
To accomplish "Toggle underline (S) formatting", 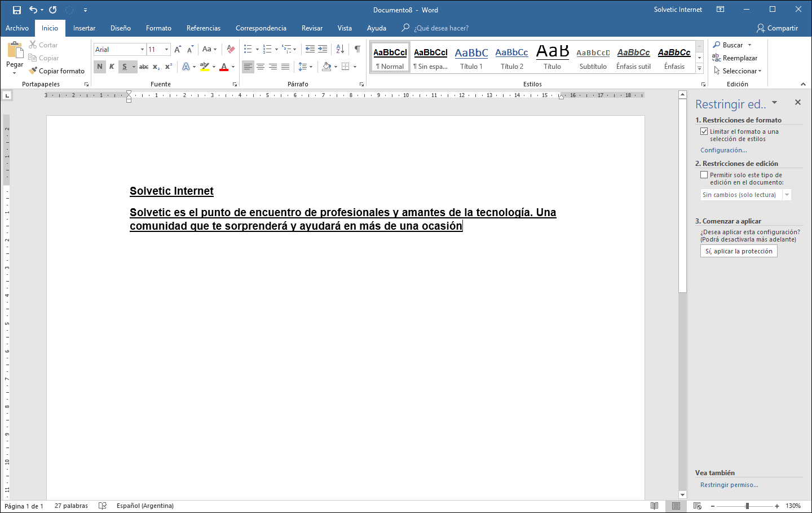I will coord(125,67).
